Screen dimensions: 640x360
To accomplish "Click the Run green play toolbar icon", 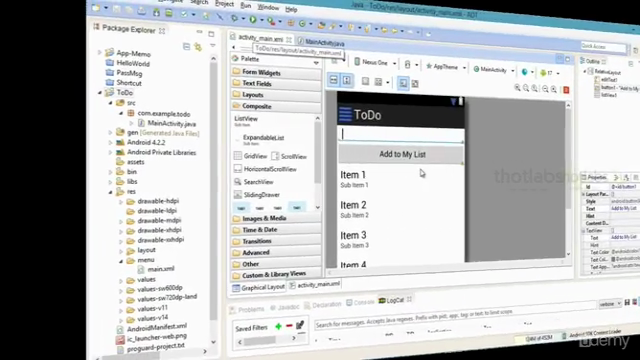I will pos(253,19).
